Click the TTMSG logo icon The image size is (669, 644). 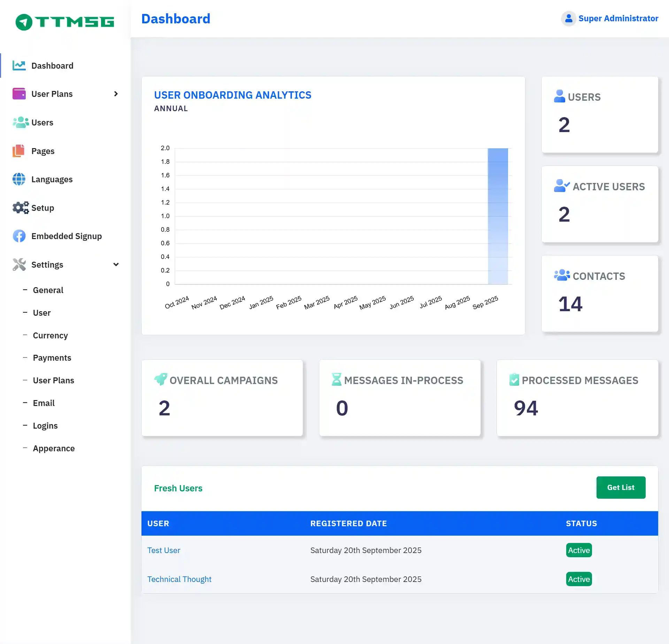point(24,22)
